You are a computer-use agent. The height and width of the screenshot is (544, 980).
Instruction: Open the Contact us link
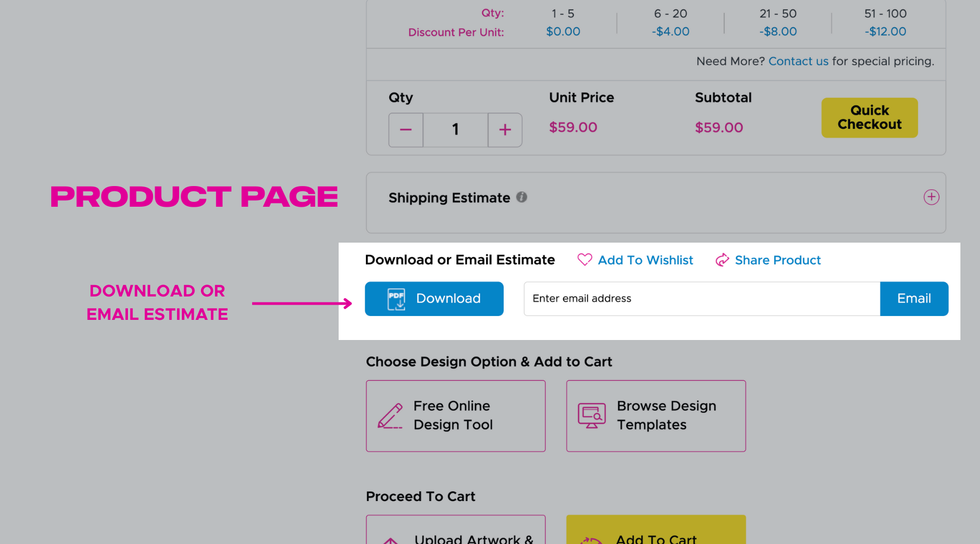(x=798, y=61)
